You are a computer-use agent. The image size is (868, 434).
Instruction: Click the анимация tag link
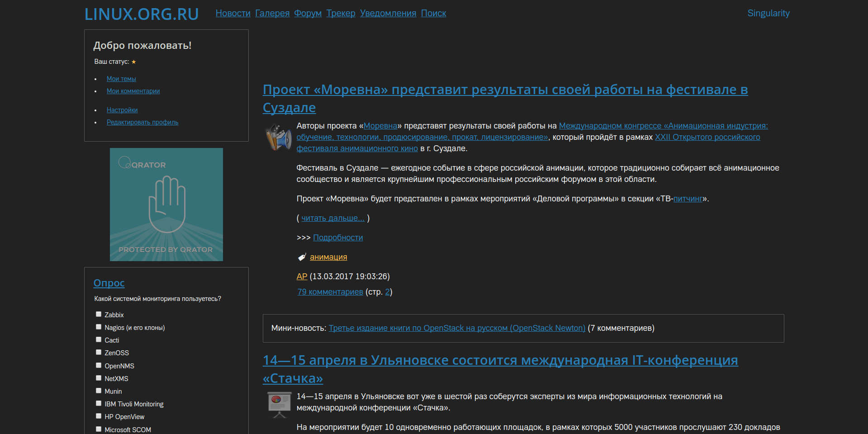[328, 257]
